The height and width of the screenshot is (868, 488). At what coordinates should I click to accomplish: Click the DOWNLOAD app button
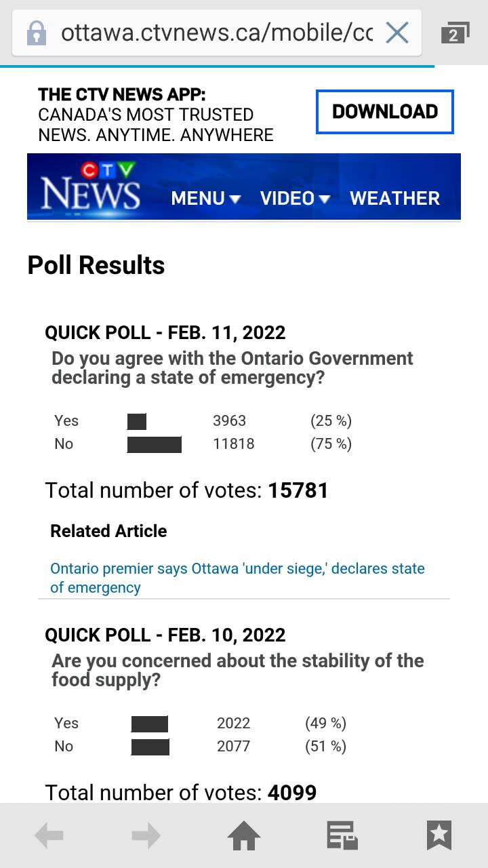[384, 112]
